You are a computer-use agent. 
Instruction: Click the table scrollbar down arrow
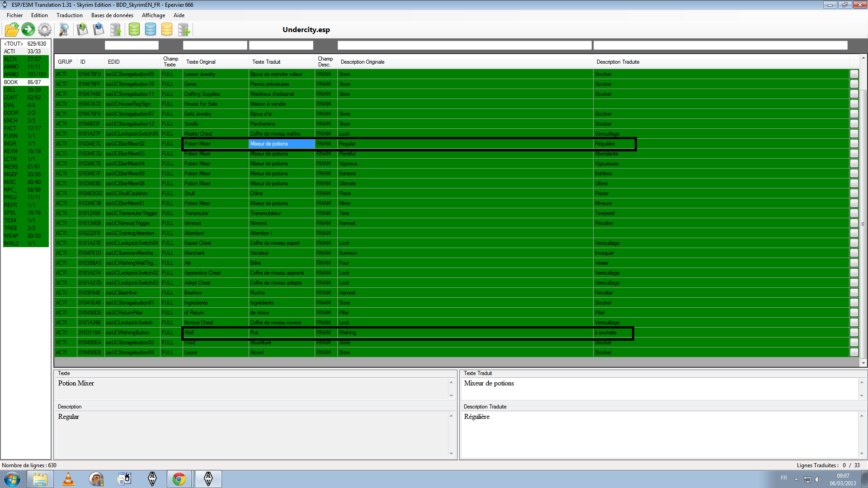pos(863,363)
